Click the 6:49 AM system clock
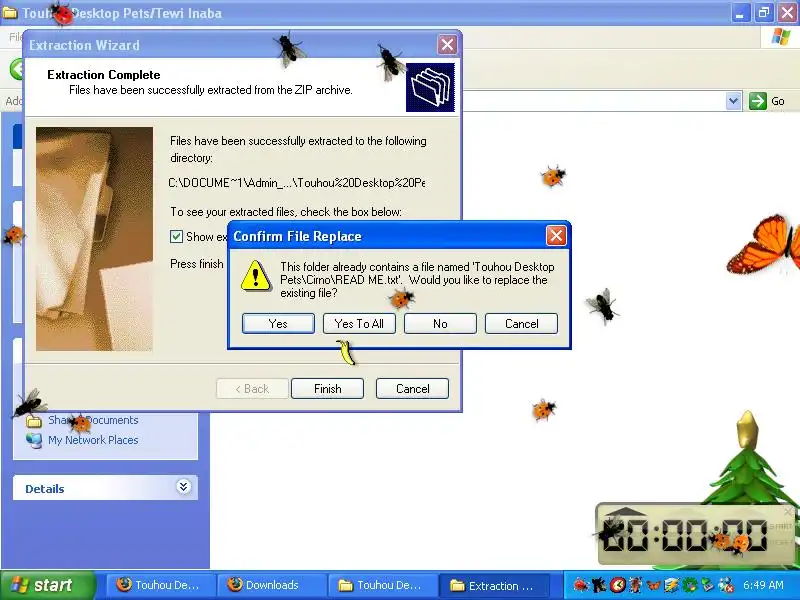This screenshot has width=800, height=600. point(763,585)
